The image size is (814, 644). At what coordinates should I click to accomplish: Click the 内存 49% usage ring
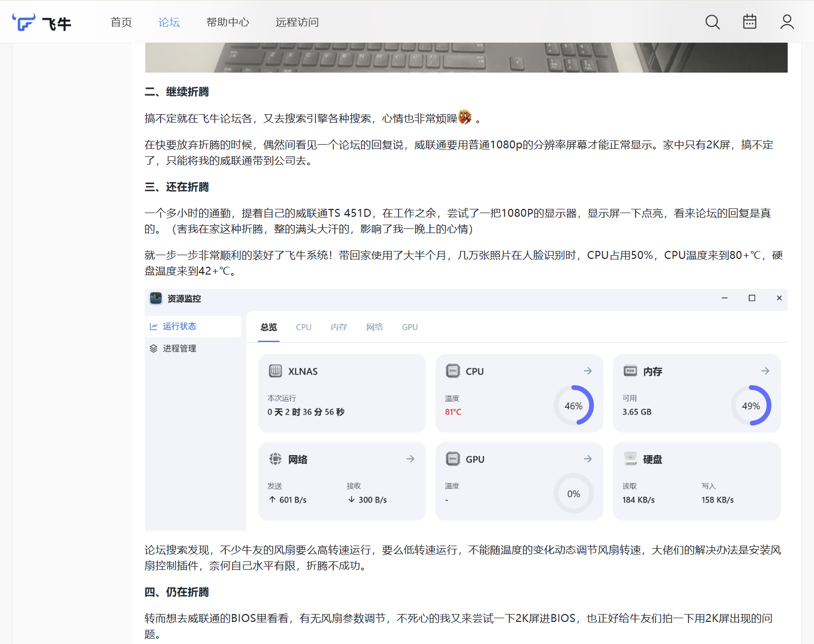tap(751, 406)
